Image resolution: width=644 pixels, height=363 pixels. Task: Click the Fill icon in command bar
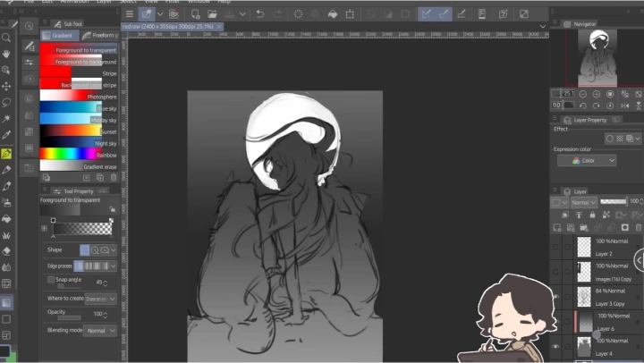pyautogui.click(x=333, y=14)
